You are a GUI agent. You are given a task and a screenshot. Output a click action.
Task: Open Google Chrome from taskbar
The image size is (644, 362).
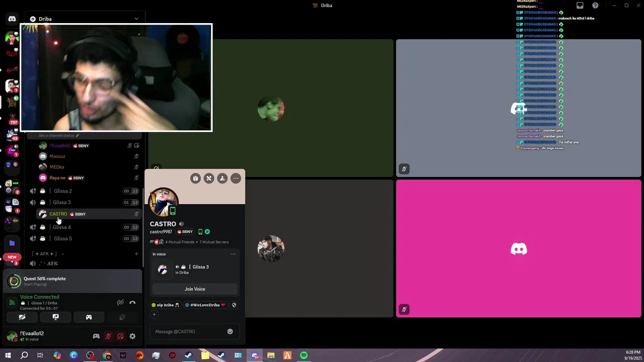coord(107,355)
